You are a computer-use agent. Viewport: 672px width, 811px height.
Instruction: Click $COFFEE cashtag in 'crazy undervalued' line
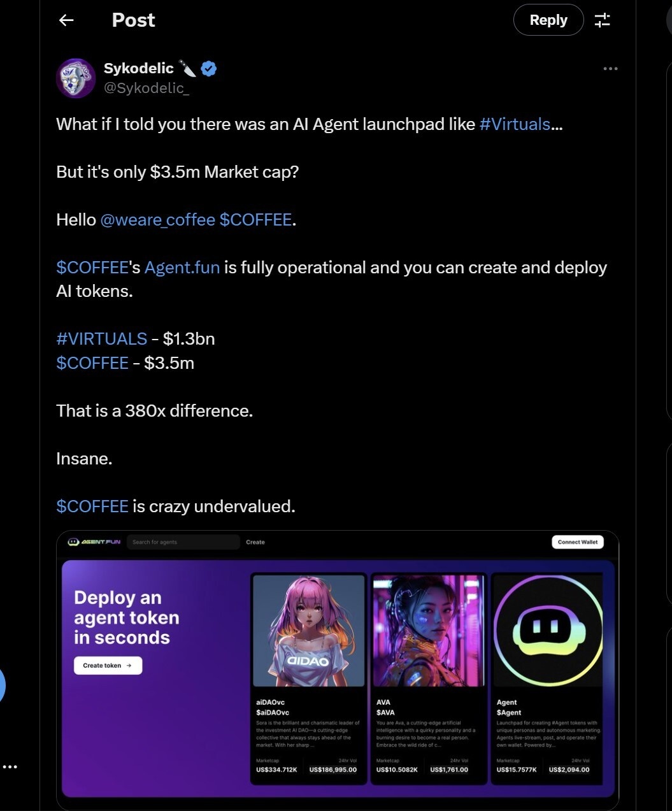tap(92, 506)
